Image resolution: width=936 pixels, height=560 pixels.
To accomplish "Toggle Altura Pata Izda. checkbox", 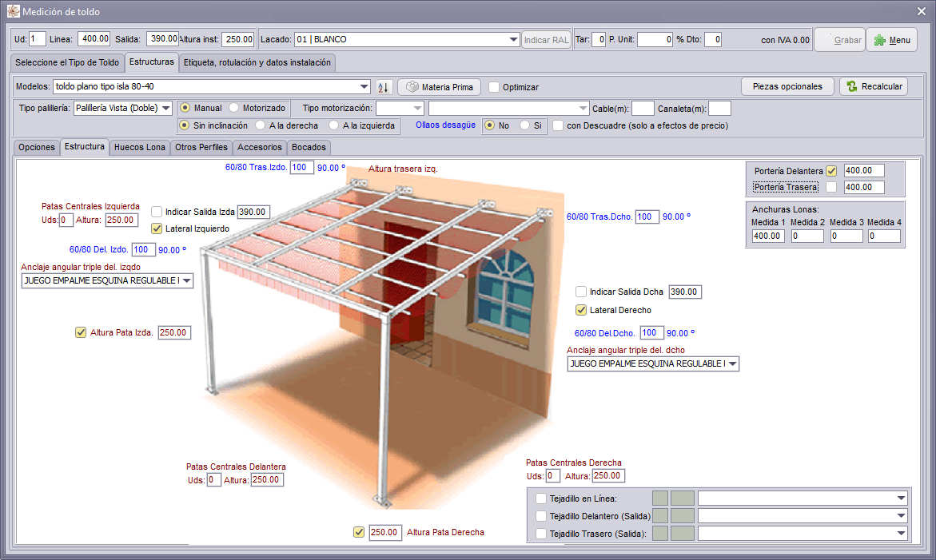I will pos(81,333).
